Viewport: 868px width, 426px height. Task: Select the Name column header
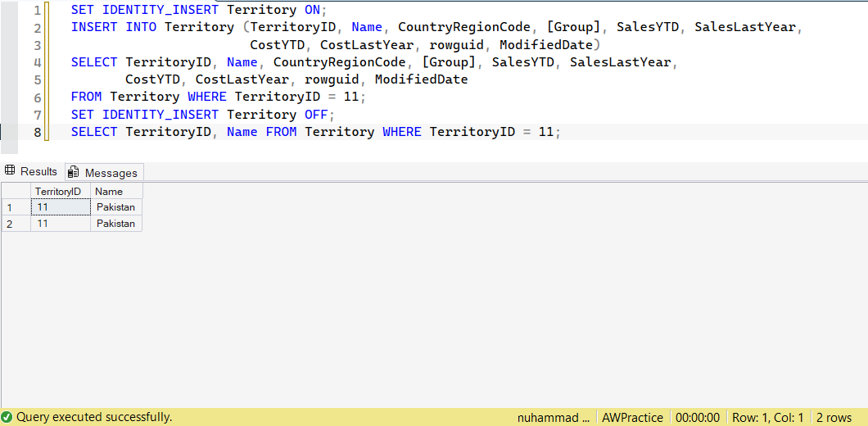(x=116, y=191)
